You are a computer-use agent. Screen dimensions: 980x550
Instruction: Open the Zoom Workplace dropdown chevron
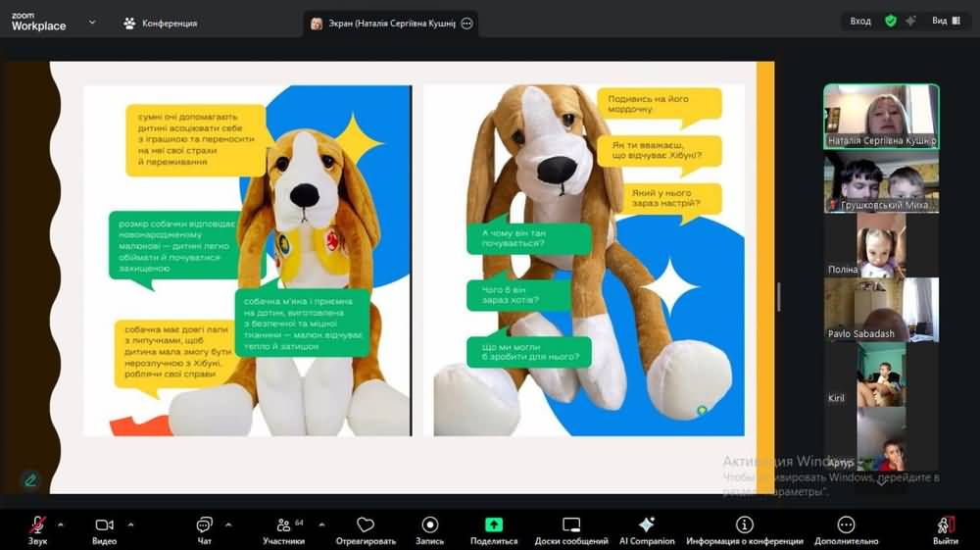92,22
